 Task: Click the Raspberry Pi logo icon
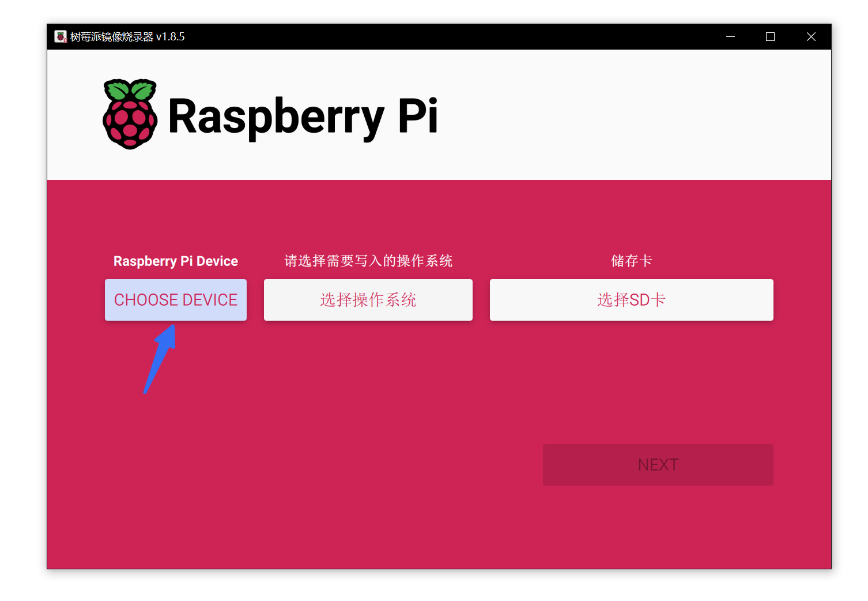(x=130, y=114)
